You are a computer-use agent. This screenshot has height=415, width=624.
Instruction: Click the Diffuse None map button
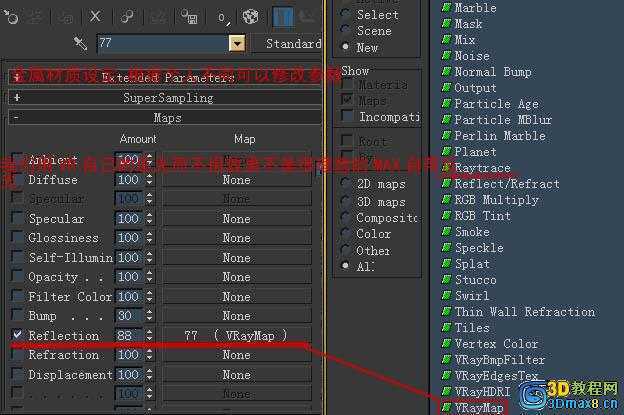237,180
